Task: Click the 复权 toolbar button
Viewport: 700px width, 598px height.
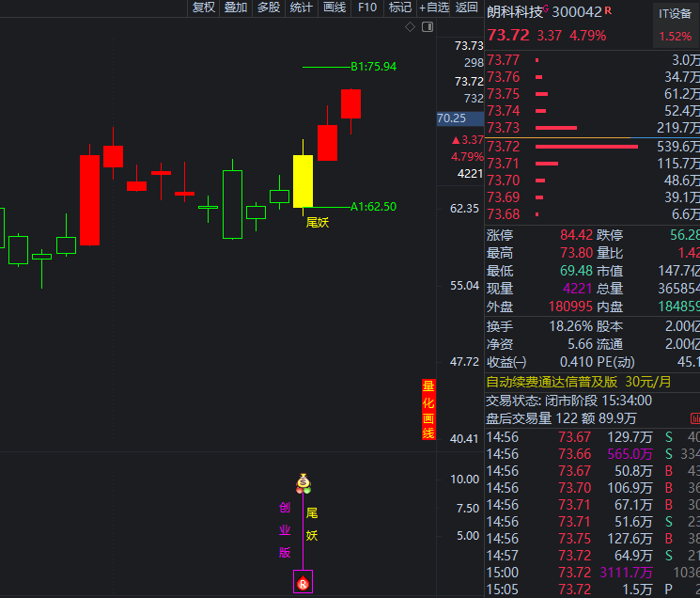Action: click(x=204, y=8)
